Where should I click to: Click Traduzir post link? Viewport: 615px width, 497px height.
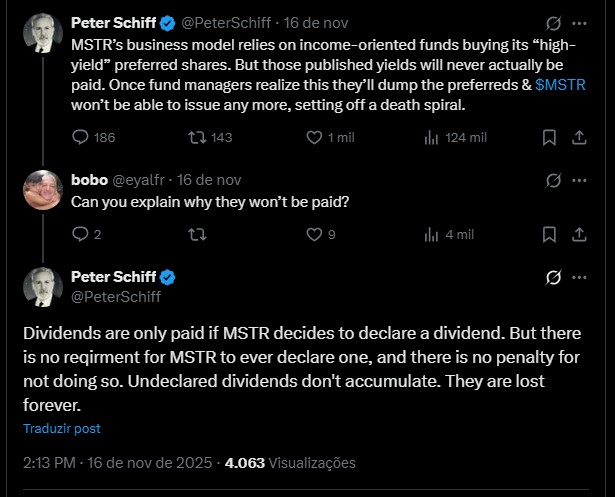click(x=62, y=428)
